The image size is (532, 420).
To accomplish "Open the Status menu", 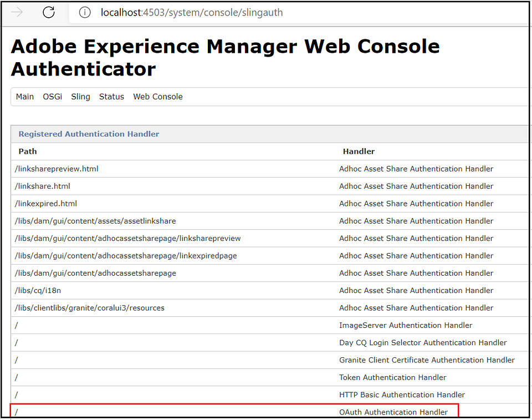I will click(x=111, y=97).
